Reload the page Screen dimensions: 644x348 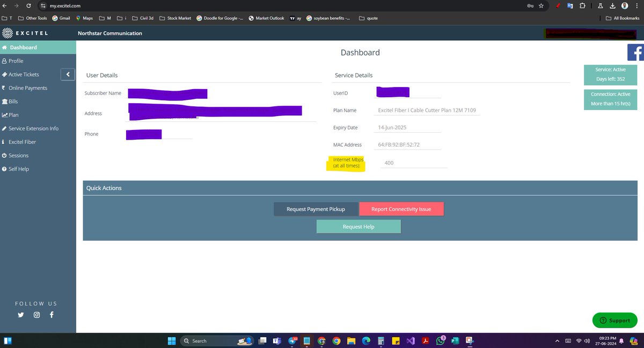pyautogui.click(x=28, y=5)
